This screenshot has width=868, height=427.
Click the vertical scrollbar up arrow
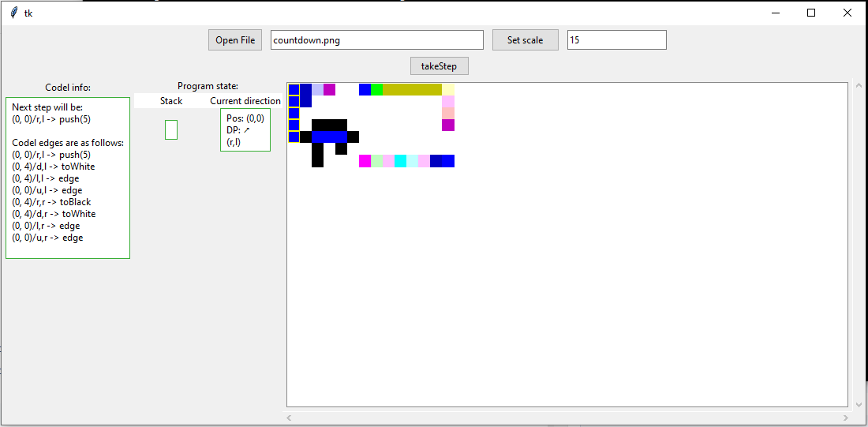coord(858,85)
